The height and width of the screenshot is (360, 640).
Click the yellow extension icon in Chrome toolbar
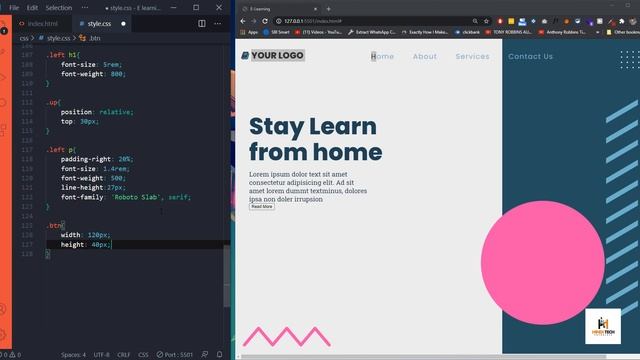(x=511, y=21)
